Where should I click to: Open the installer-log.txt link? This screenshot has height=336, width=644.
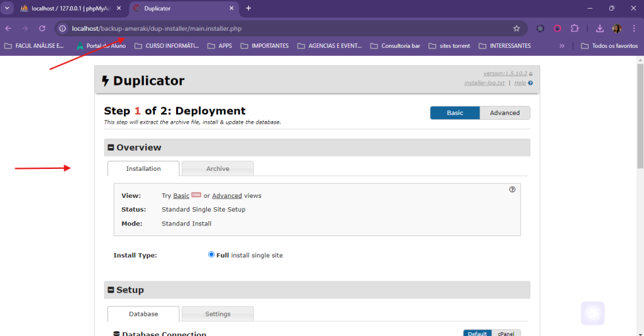pos(484,83)
